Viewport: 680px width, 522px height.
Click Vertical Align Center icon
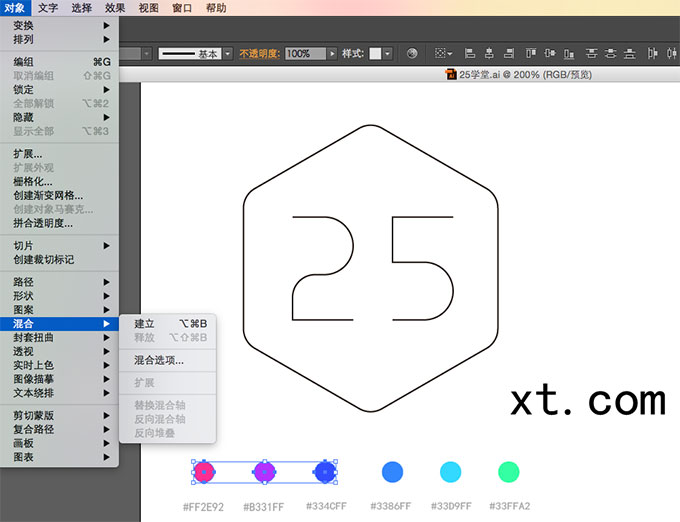[x=550, y=53]
